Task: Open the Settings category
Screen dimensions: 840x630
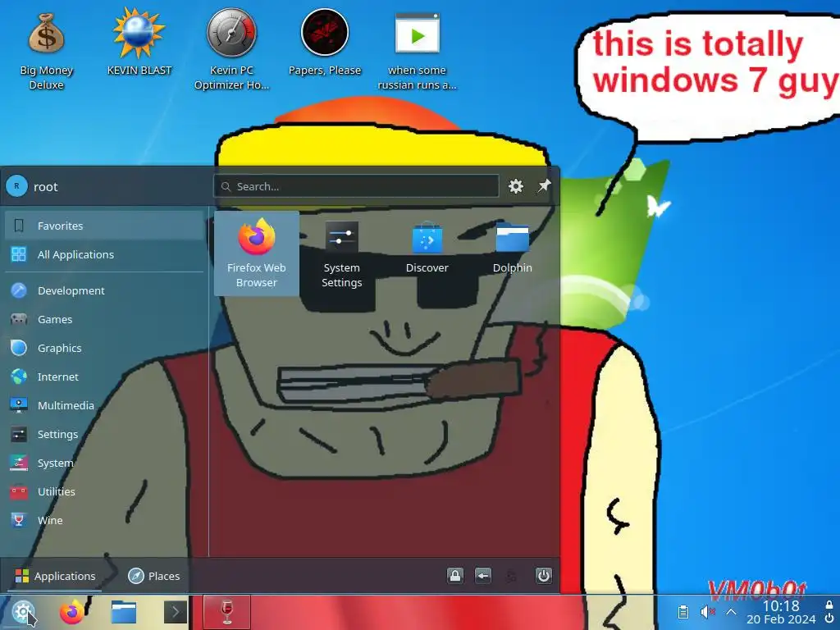Action: (104, 434)
